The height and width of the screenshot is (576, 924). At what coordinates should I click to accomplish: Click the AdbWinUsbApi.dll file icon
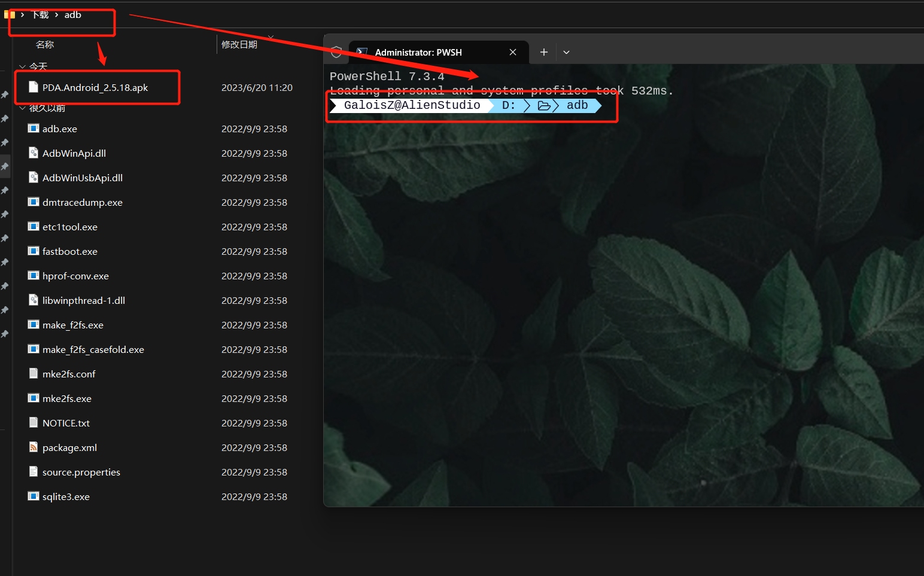(x=34, y=177)
